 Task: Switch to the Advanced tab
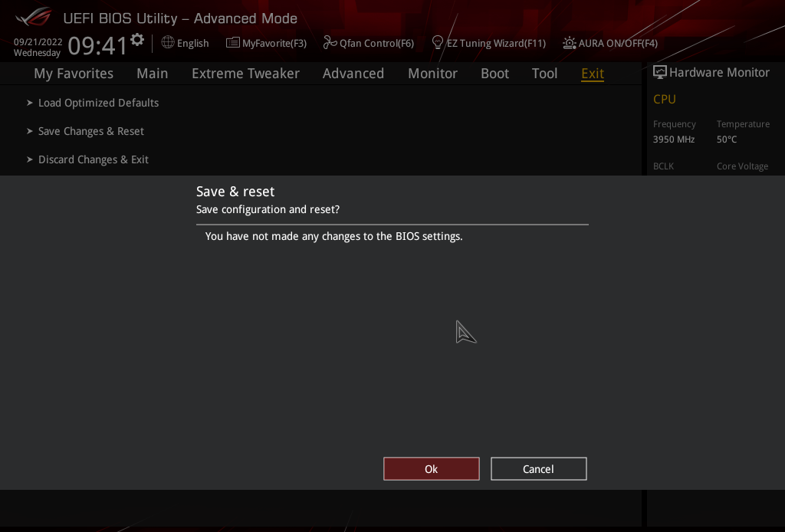pyautogui.click(x=353, y=74)
